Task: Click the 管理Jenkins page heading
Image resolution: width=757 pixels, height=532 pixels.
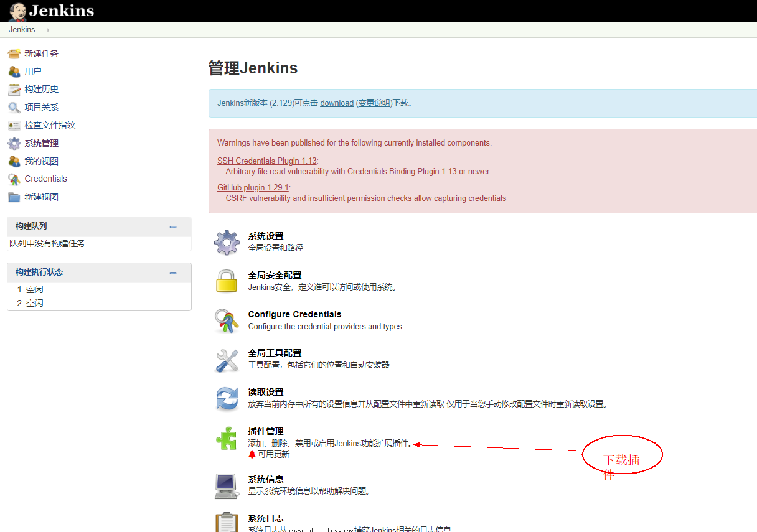Action: pos(253,68)
